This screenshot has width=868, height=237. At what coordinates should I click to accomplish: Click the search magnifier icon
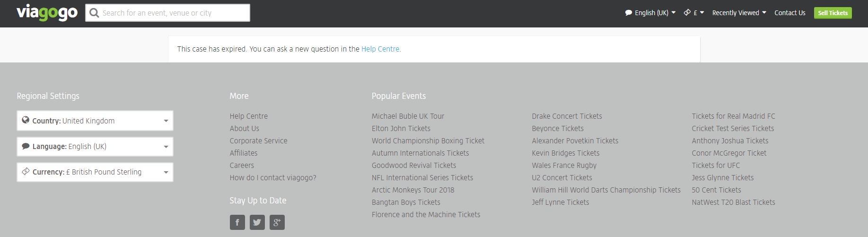click(x=94, y=13)
